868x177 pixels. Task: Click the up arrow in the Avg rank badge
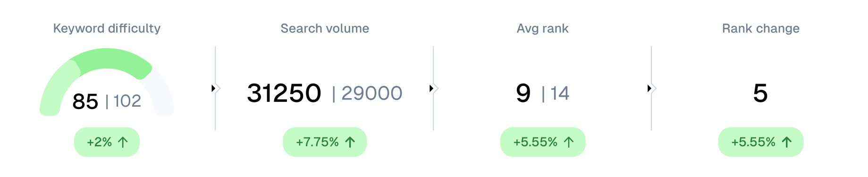569,142
